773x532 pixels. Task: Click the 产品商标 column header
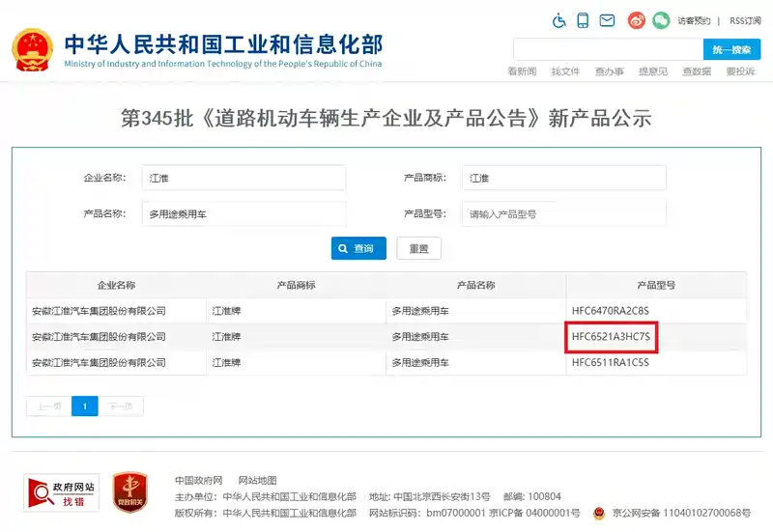click(296, 285)
